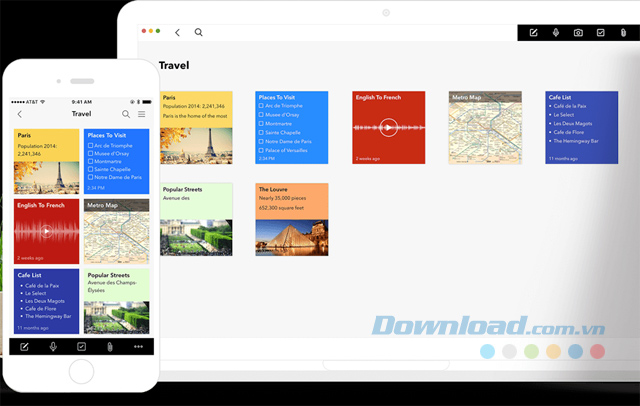Go back using laptop window back arrow
This screenshot has height=406, width=640.
[178, 32]
